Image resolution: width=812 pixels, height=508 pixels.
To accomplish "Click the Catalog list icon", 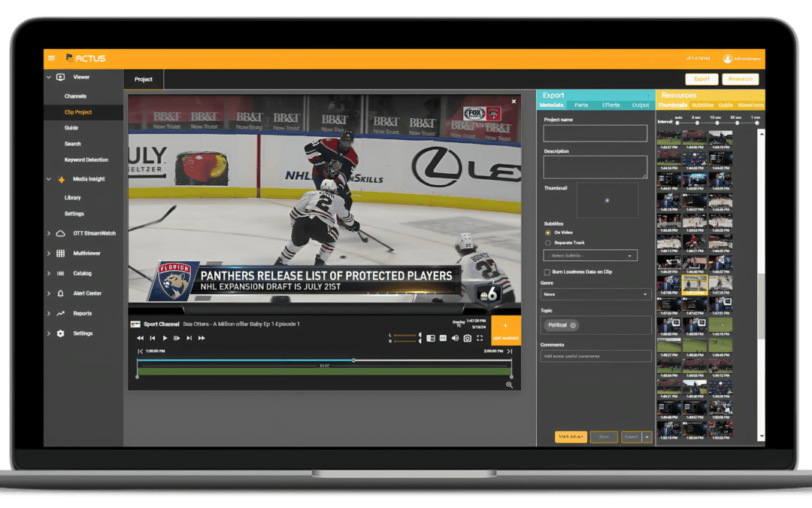I will pyautogui.click(x=61, y=273).
